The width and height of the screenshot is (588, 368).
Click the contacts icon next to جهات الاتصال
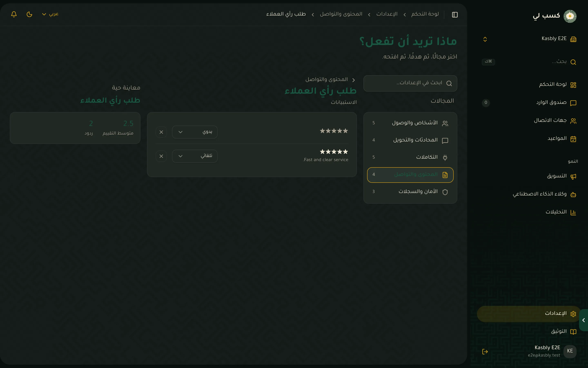coord(573,121)
